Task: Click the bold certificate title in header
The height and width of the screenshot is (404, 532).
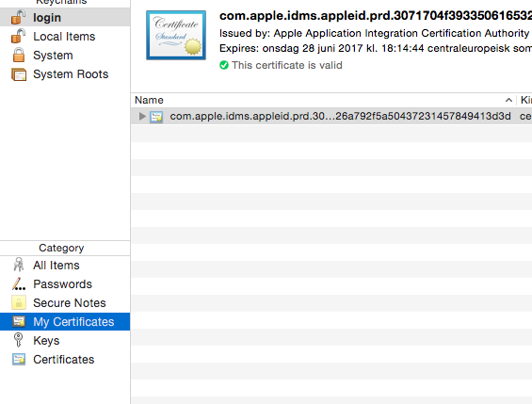Action: pyautogui.click(x=376, y=16)
